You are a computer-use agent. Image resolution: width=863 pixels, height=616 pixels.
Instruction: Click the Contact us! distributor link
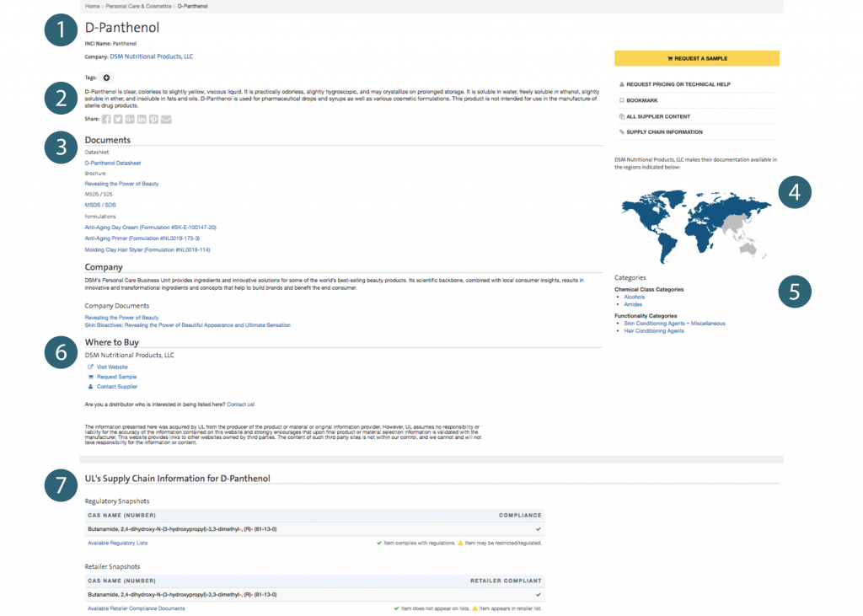tap(240, 404)
